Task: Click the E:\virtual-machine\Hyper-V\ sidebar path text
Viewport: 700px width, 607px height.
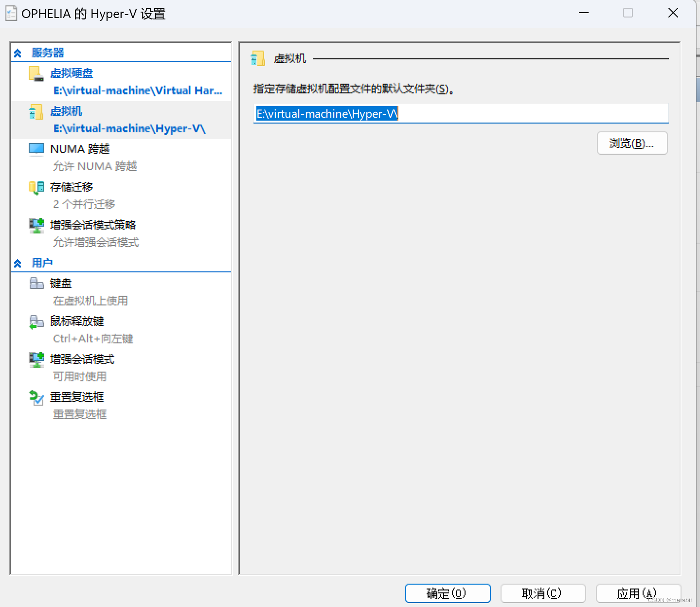Action: coord(129,128)
